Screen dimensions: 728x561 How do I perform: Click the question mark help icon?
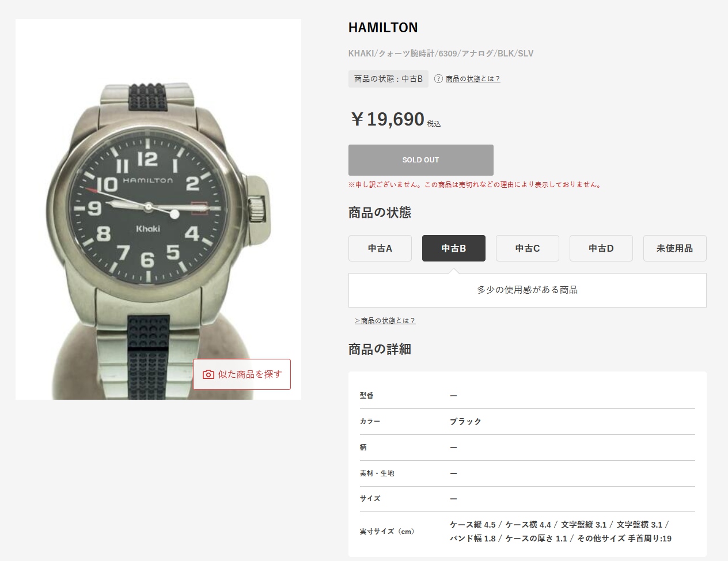click(438, 79)
